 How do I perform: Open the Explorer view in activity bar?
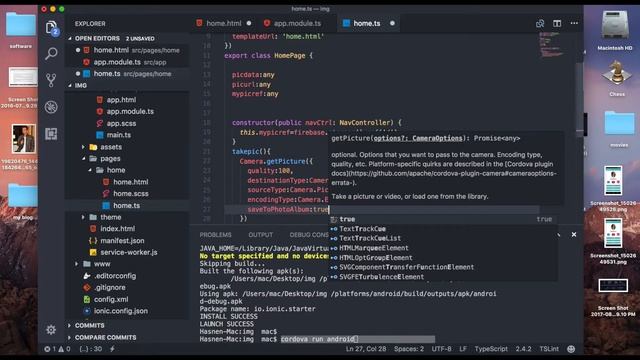click(51, 28)
